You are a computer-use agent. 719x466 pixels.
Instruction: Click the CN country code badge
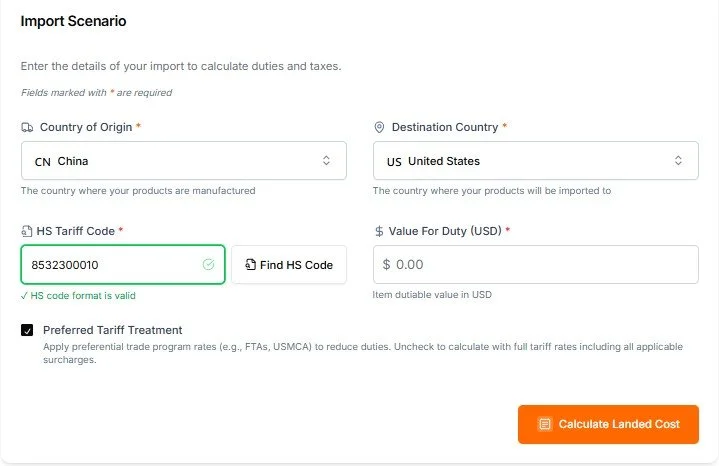[x=42, y=161]
